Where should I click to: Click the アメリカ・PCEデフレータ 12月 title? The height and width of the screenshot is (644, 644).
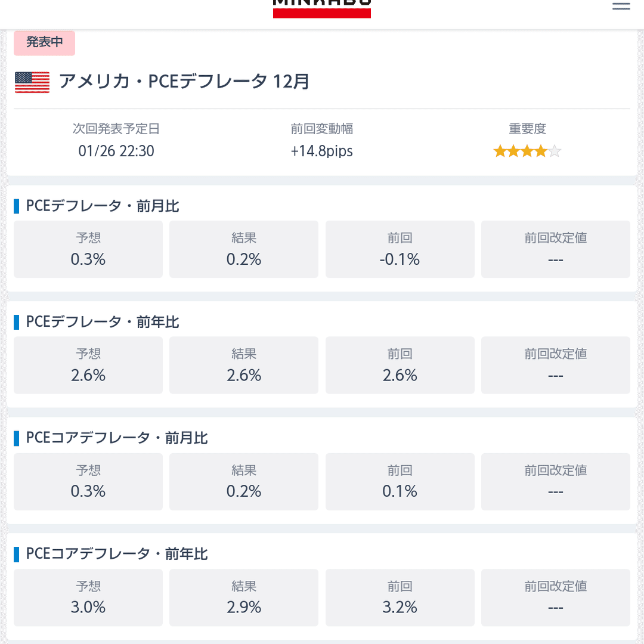pyautogui.click(x=184, y=81)
